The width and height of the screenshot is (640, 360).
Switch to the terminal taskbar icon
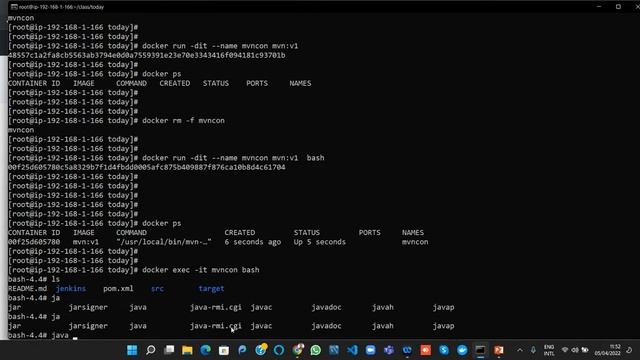click(480, 350)
